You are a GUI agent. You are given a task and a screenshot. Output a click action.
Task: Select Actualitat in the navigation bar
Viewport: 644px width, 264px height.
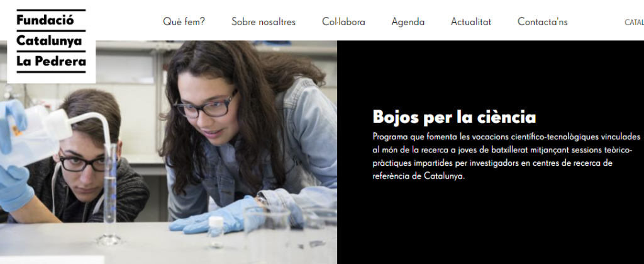[470, 22]
